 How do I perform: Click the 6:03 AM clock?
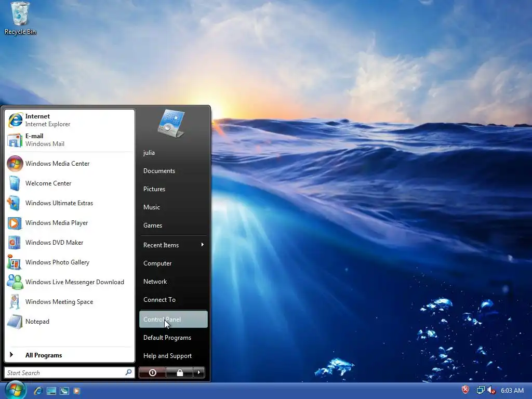512,391
